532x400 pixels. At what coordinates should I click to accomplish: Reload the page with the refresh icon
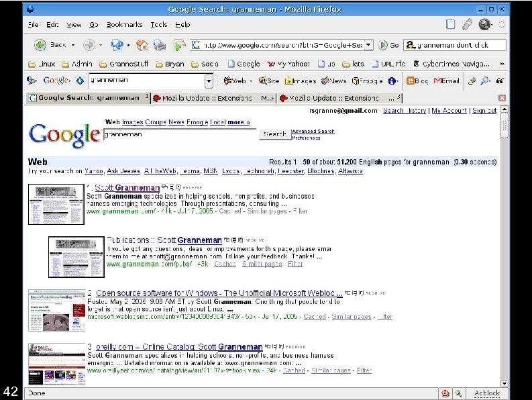point(117,45)
